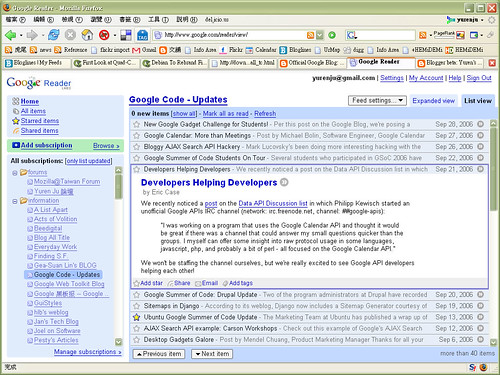Click the subscriptions list scroll down arrow
The width and height of the screenshot is (500, 375).
[118, 342]
